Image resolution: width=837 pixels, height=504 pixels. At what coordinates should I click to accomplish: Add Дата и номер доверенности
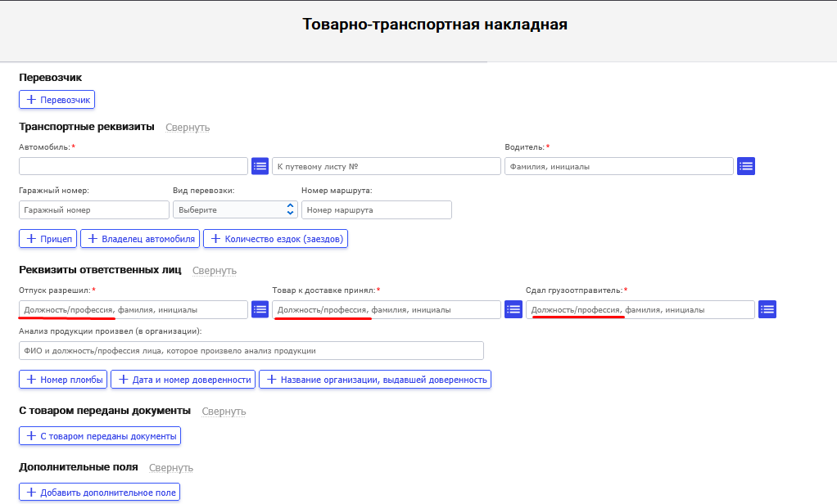(x=183, y=380)
